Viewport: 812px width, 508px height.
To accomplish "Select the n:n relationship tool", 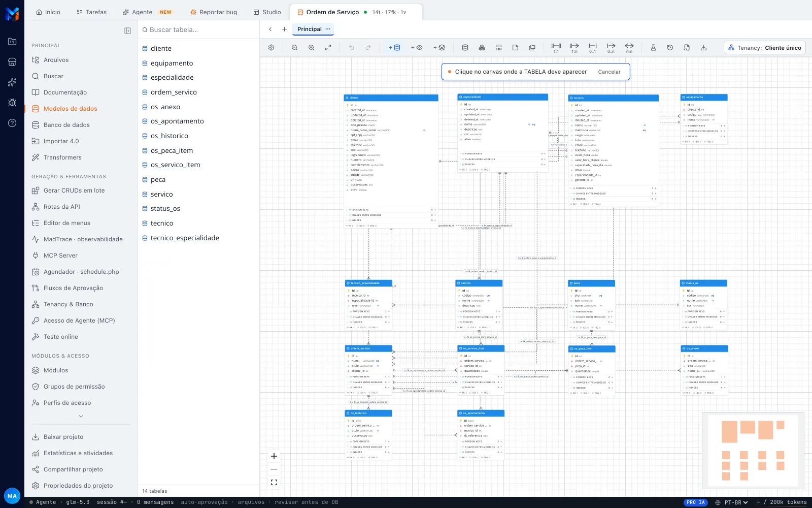I will click(x=629, y=48).
